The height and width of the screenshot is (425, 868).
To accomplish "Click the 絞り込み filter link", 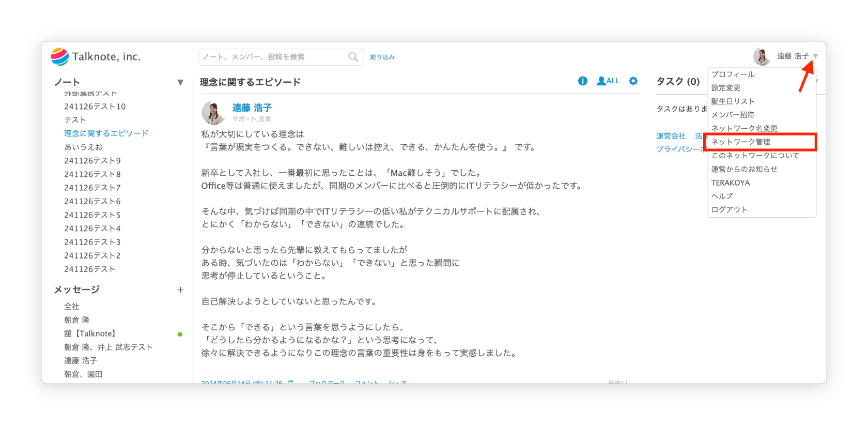I will click(382, 57).
